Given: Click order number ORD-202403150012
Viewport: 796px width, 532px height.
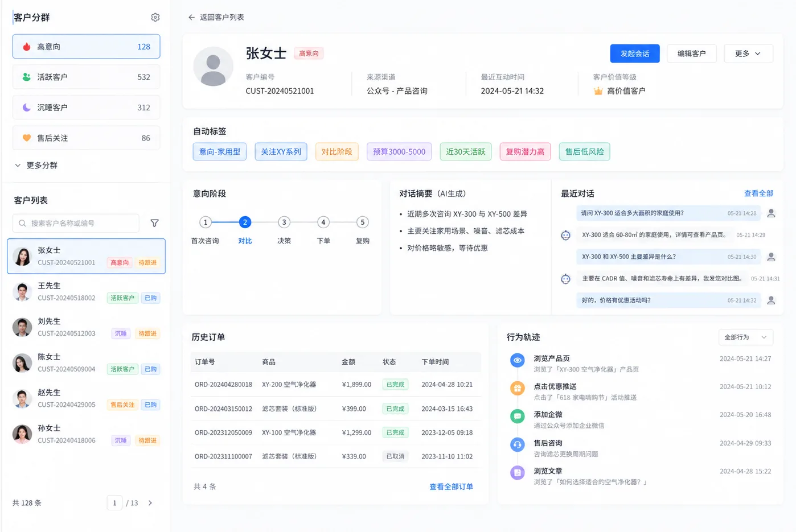Looking at the screenshot, I should click(223, 409).
